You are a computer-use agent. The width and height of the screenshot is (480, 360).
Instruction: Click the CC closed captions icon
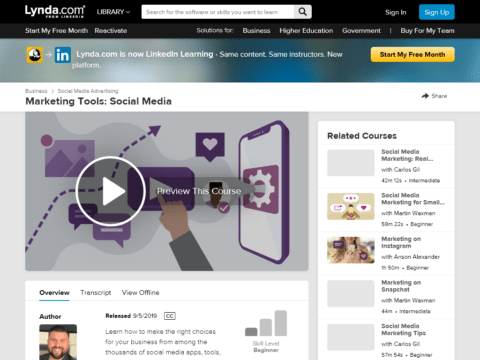coord(170,316)
